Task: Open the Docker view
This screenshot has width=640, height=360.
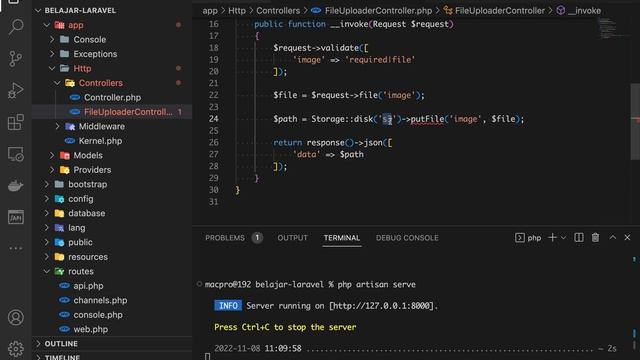Action: (16, 186)
